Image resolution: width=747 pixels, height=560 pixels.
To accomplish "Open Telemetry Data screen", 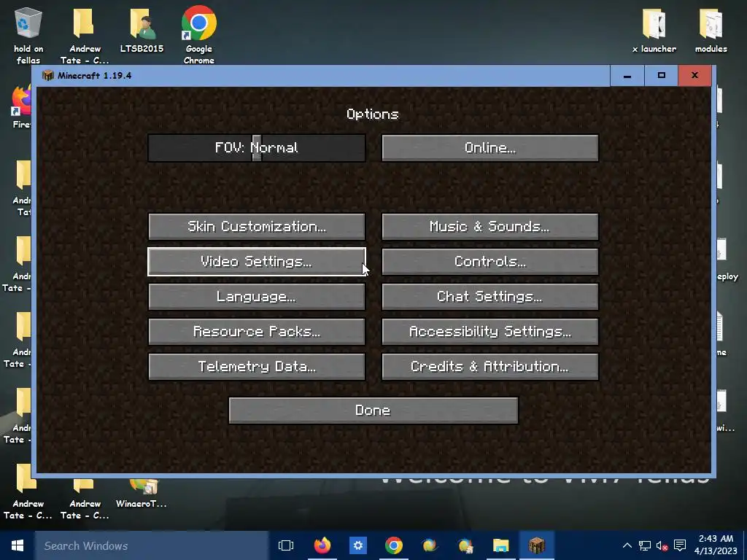I will point(257,367).
